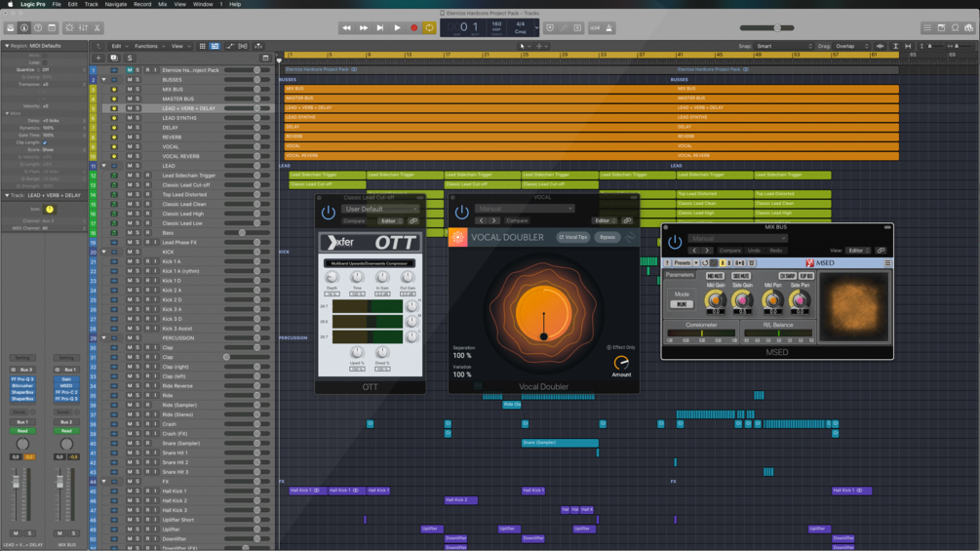Screen dimensions: 980x551
Task: Collapse the KICK track folder triangle
Action: (103, 252)
